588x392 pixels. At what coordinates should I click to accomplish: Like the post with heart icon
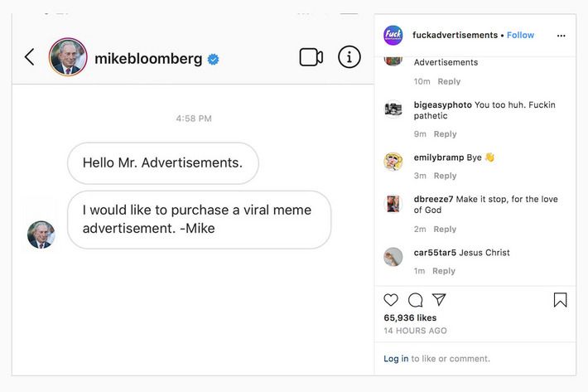391,300
